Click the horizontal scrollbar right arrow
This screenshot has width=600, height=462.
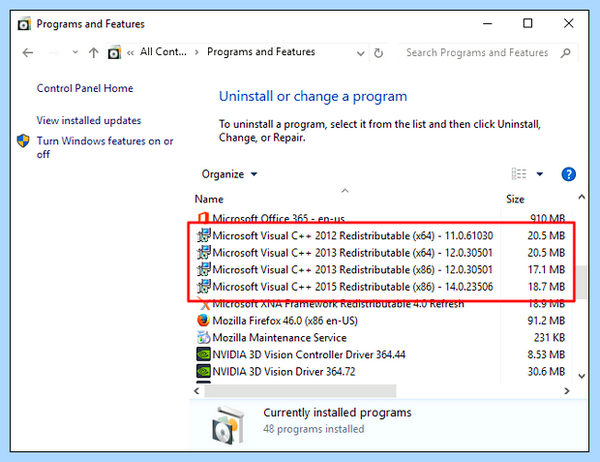tap(567, 391)
